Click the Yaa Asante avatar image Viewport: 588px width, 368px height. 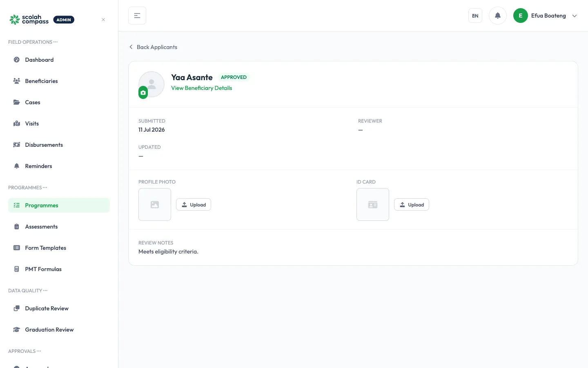pyautogui.click(x=151, y=84)
